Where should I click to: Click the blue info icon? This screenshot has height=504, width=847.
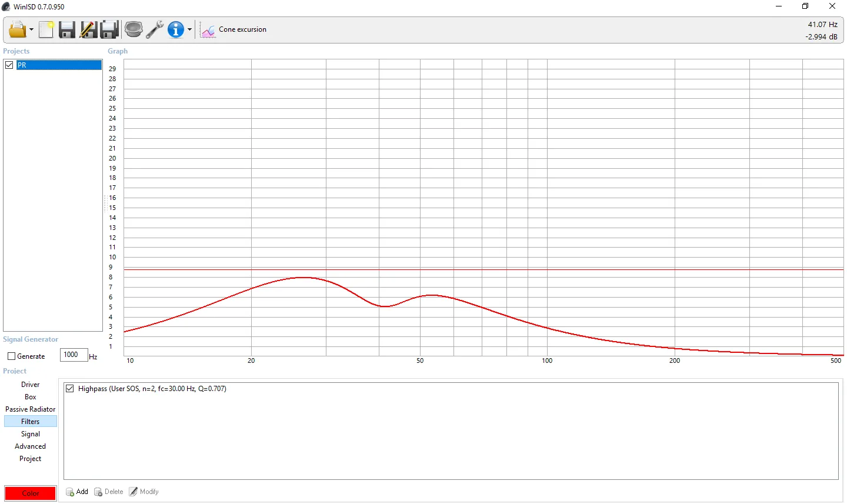[175, 29]
